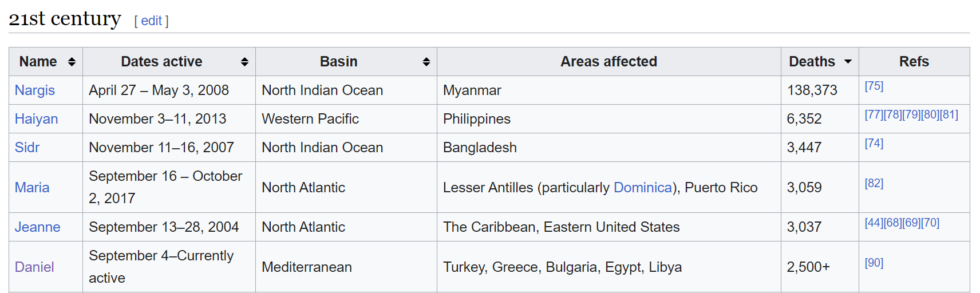Sort by Dates active column arrows

(x=244, y=62)
